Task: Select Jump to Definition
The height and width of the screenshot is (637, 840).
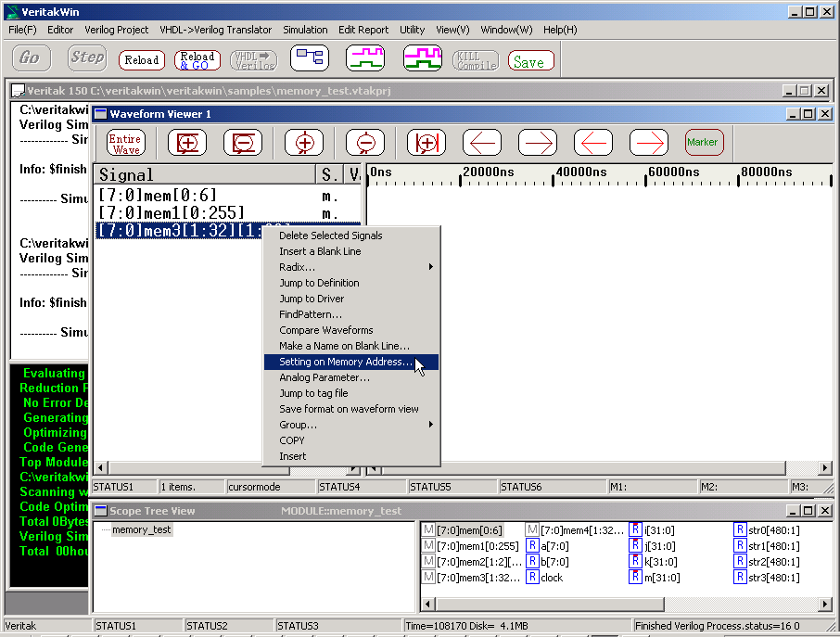Action: (351, 283)
